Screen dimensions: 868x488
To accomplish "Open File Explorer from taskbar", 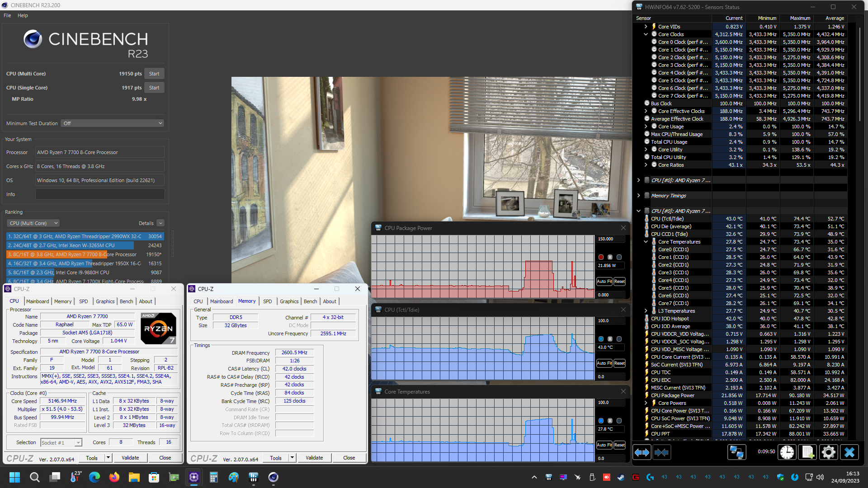I will (x=134, y=477).
